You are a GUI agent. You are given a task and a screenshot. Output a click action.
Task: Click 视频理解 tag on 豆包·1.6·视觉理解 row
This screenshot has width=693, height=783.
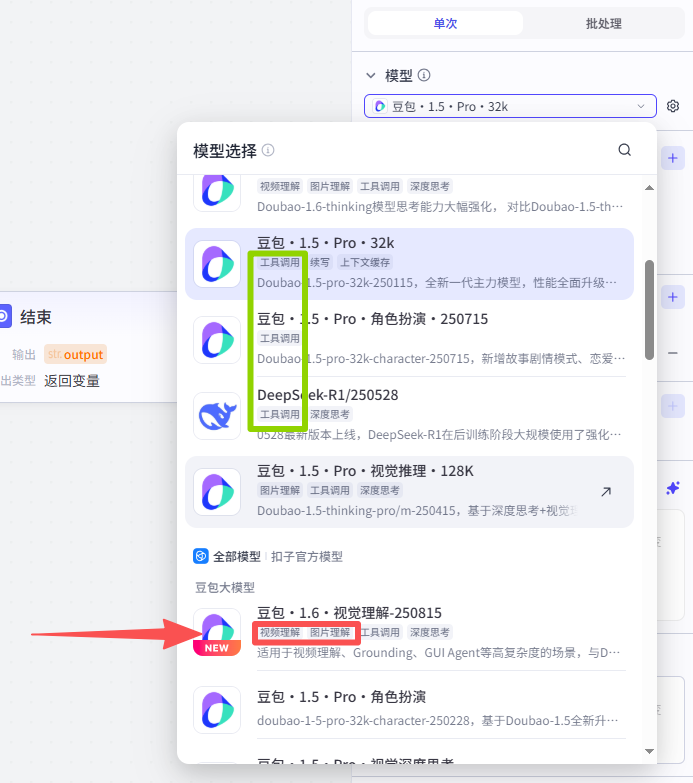pyautogui.click(x=280, y=632)
